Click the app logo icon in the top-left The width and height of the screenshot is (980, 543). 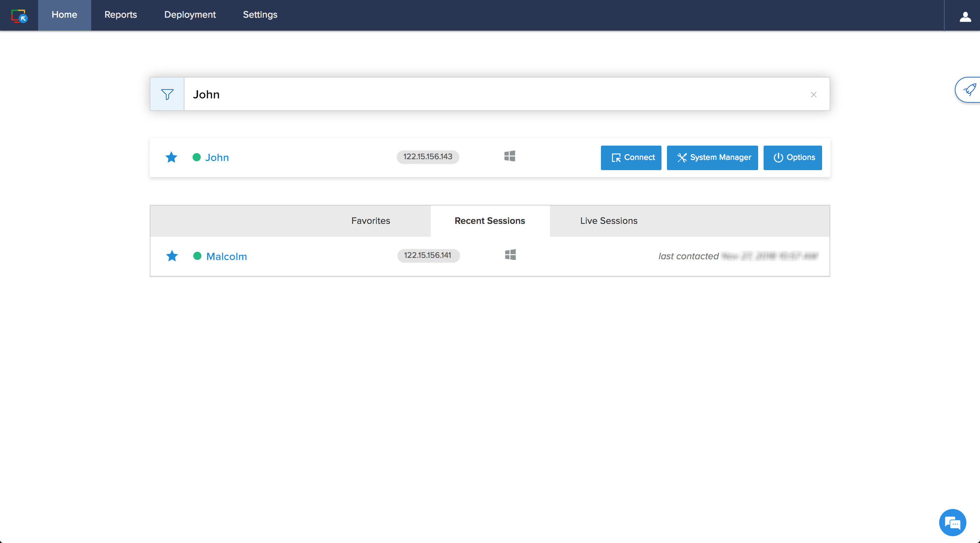[19, 16]
